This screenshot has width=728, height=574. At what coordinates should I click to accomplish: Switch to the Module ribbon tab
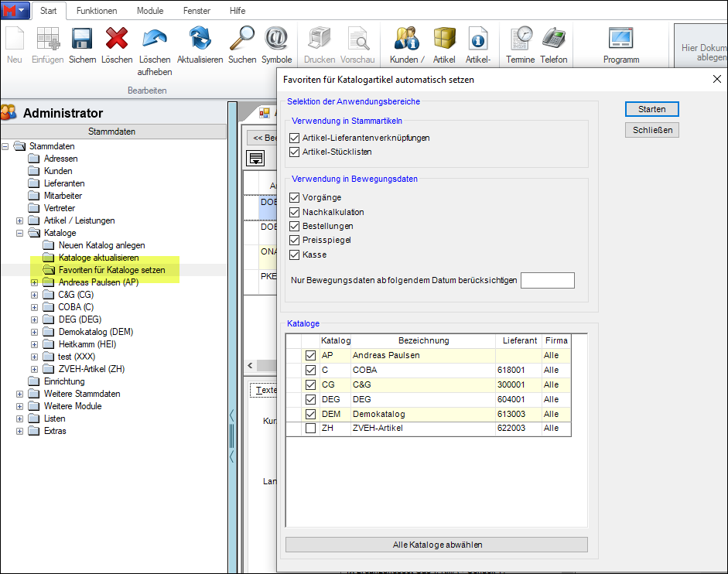pos(150,11)
